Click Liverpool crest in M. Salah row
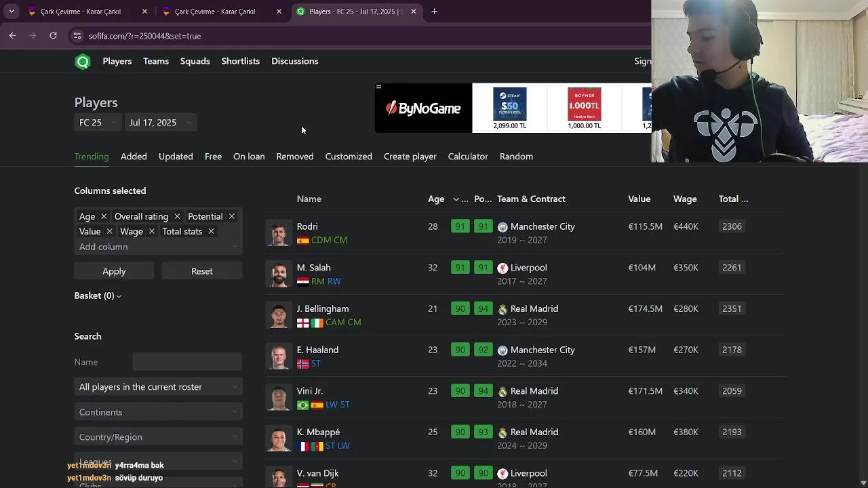868x488 pixels. pos(502,268)
